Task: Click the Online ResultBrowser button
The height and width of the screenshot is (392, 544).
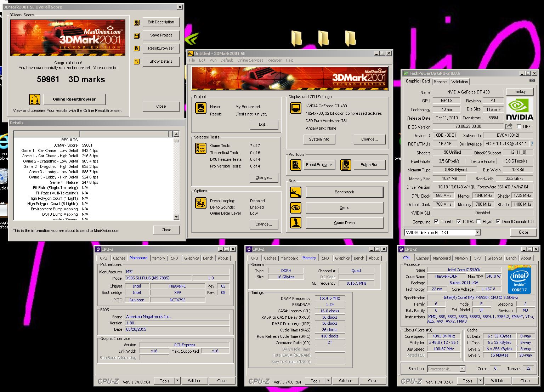Action: (74, 99)
